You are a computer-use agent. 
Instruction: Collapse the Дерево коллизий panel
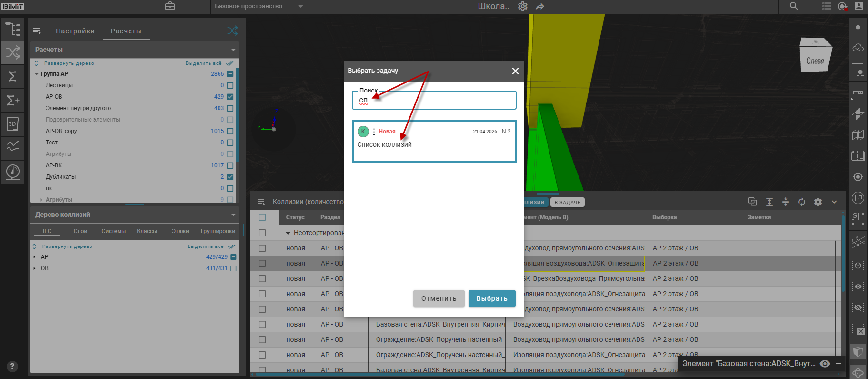click(233, 215)
